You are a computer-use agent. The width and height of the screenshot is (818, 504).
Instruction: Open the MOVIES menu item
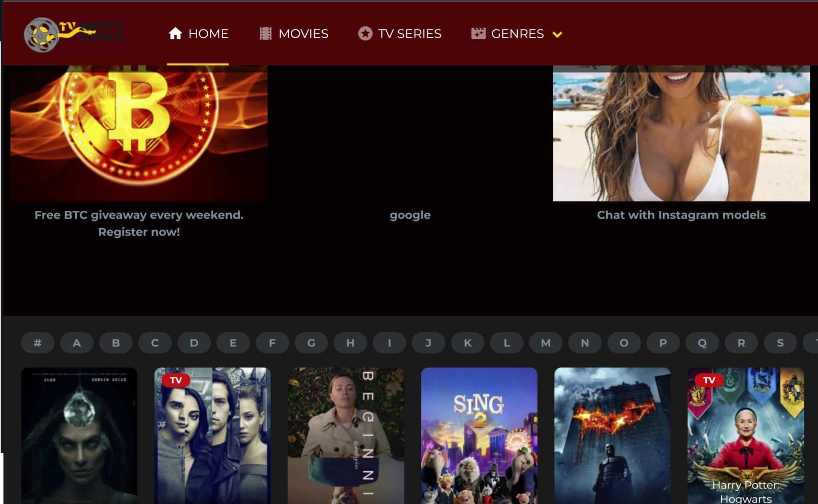[x=303, y=34]
